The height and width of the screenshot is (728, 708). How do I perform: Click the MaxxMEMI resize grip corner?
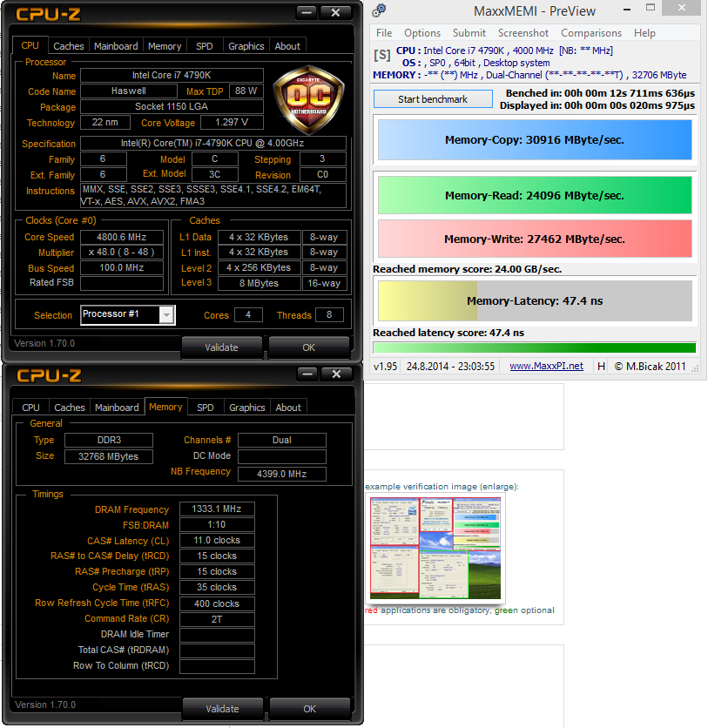pyautogui.click(x=695, y=368)
